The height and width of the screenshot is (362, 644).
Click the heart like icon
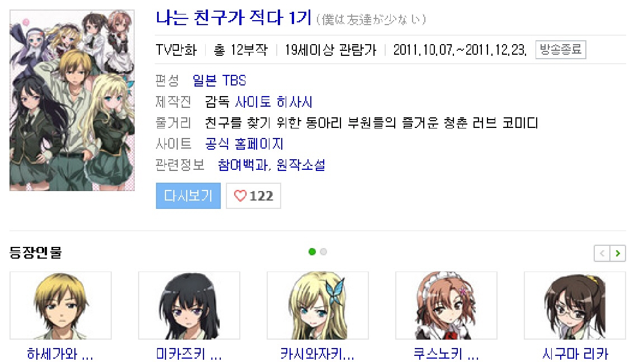(240, 196)
